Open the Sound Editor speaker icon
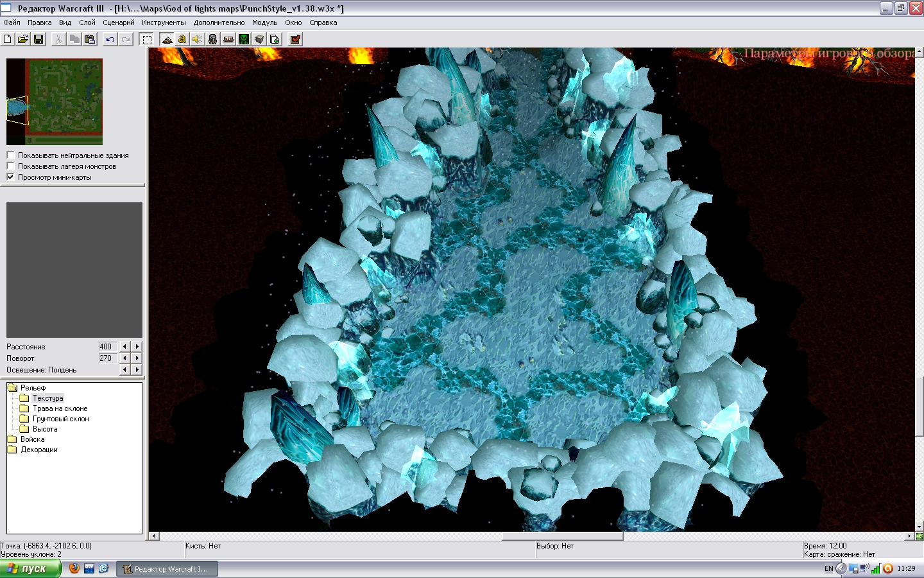Viewport: 924px width, 578px height. (198, 39)
